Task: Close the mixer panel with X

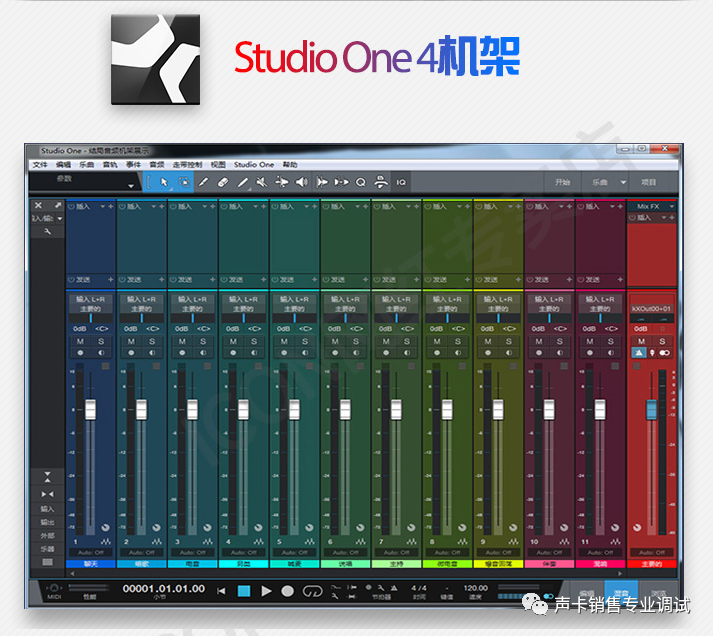Action: pos(39,205)
